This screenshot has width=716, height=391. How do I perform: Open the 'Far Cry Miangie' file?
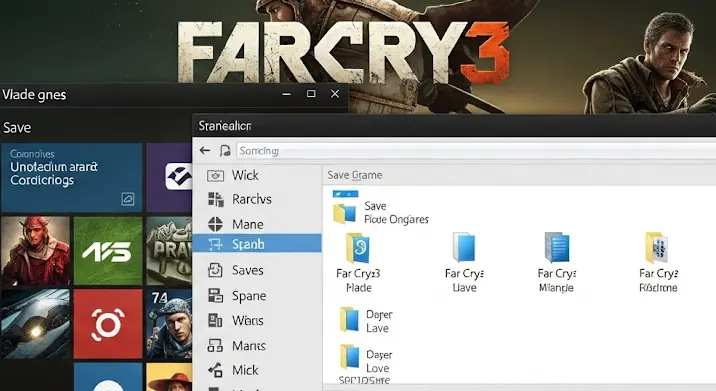pyautogui.click(x=557, y=263)
